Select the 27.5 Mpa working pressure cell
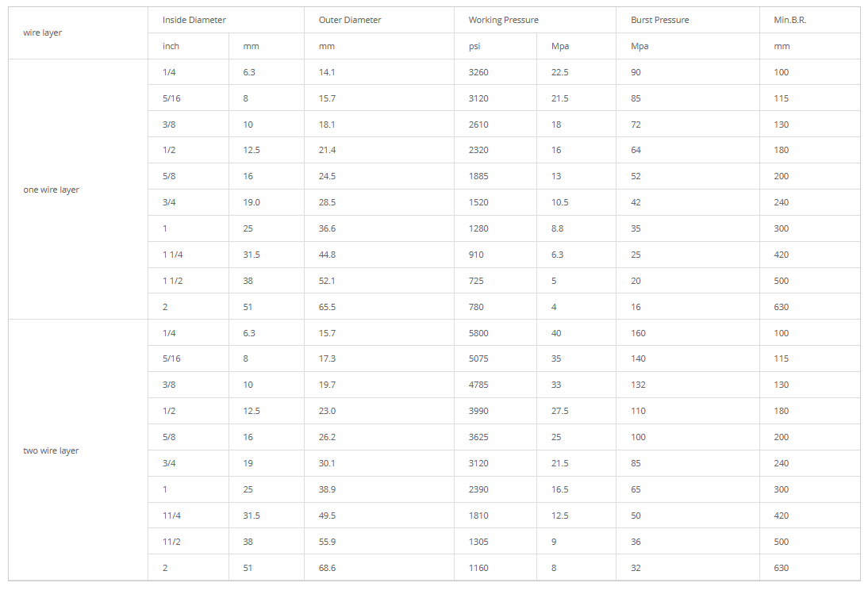The width and height of the screenshot is (868, 598). coord(559,411)
